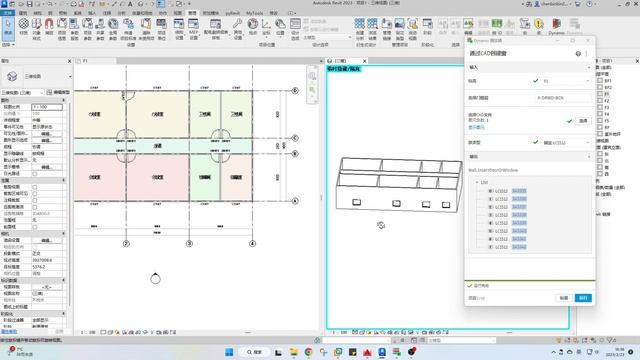Collapse the List tree in output
Screen dimensions: 640x360
tap(477, 182)
